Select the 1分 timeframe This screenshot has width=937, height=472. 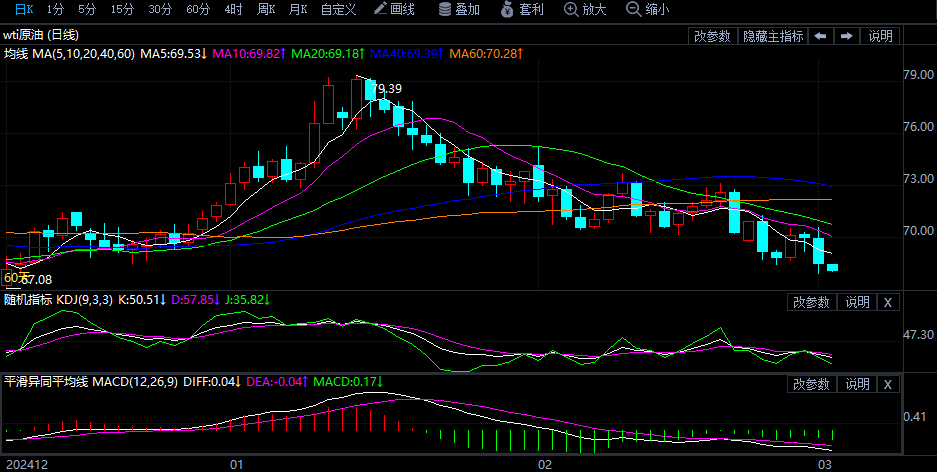55,9
